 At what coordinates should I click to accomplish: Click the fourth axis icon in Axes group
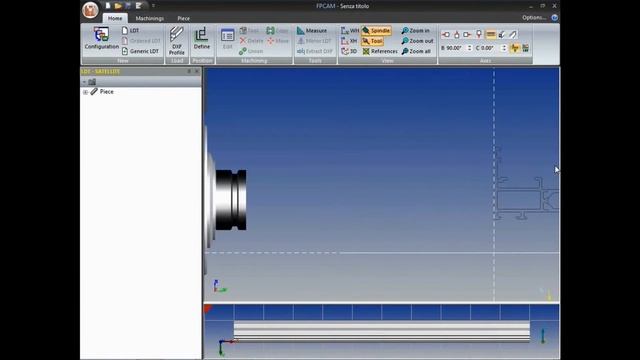479,35
